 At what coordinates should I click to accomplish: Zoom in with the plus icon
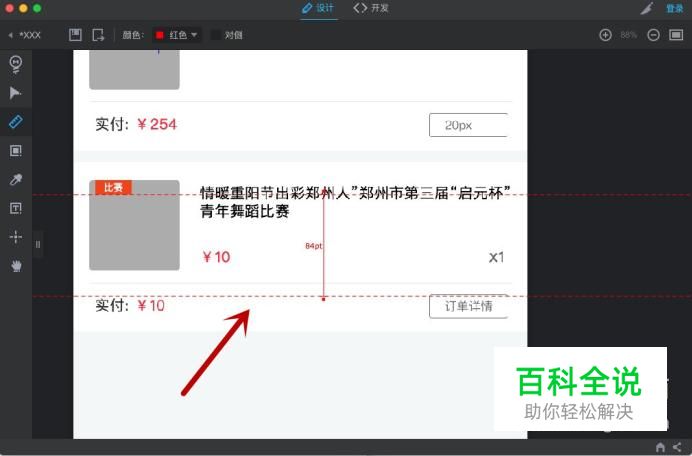click(606, 35)
